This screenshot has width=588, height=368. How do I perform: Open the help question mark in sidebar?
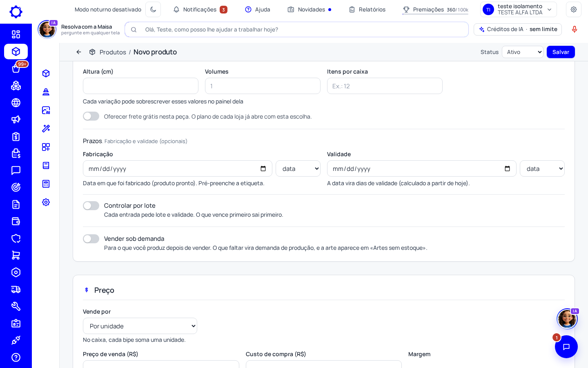point(16,357)
